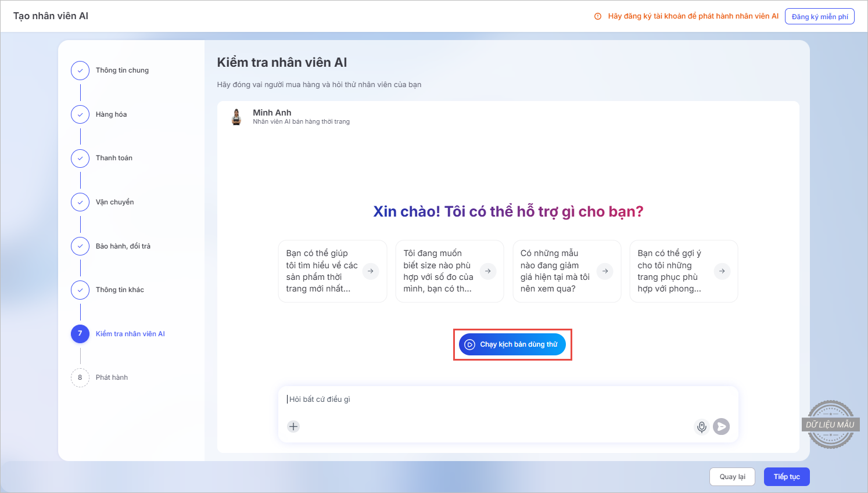868x493 pixels.
Task: Jump to 'Phát hành' step 8
Action: [x=112, y=377]
